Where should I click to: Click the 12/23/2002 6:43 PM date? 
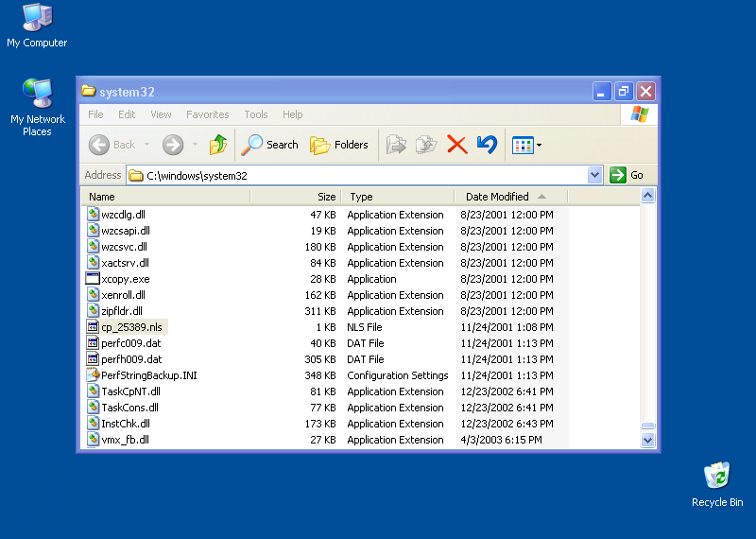pos(507,424)
